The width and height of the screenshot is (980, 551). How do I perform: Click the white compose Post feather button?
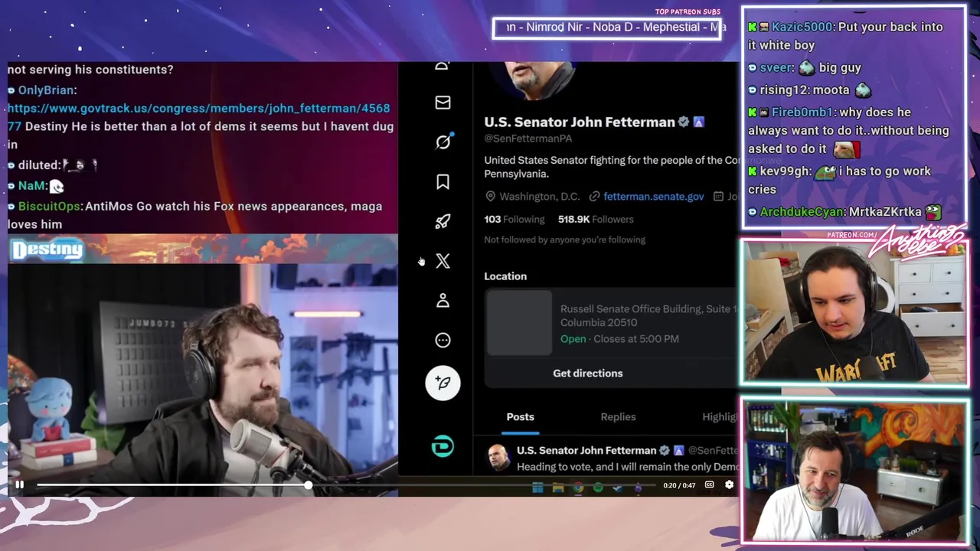click(x=443, y=383)
